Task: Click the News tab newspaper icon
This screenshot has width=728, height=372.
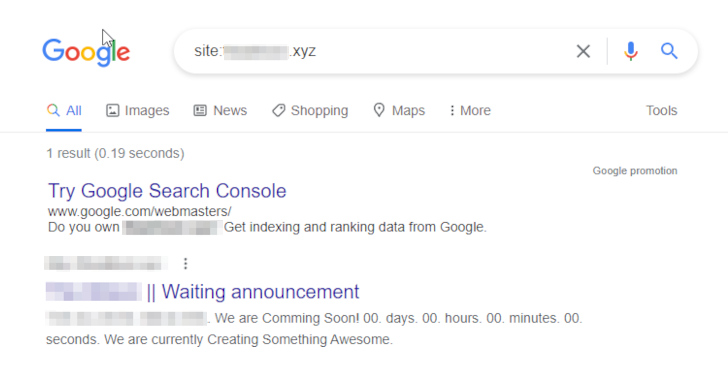Action: (200, 111)
